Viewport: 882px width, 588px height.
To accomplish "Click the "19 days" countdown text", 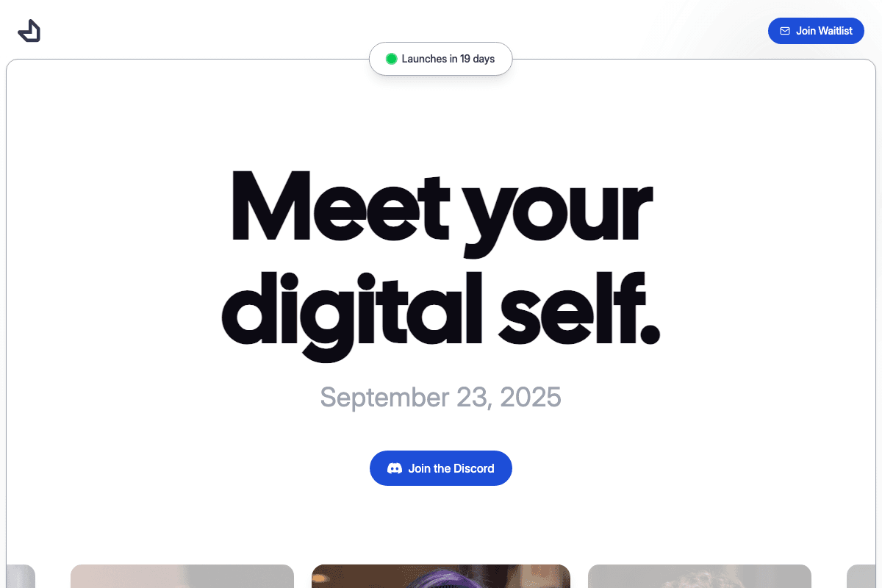I will (478, 59).
